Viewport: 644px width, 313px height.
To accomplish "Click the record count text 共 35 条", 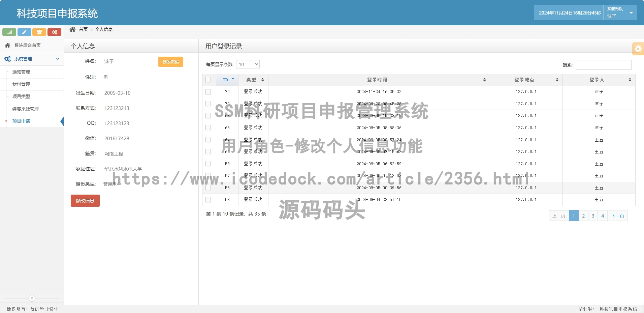I will [x=257, y=214].
